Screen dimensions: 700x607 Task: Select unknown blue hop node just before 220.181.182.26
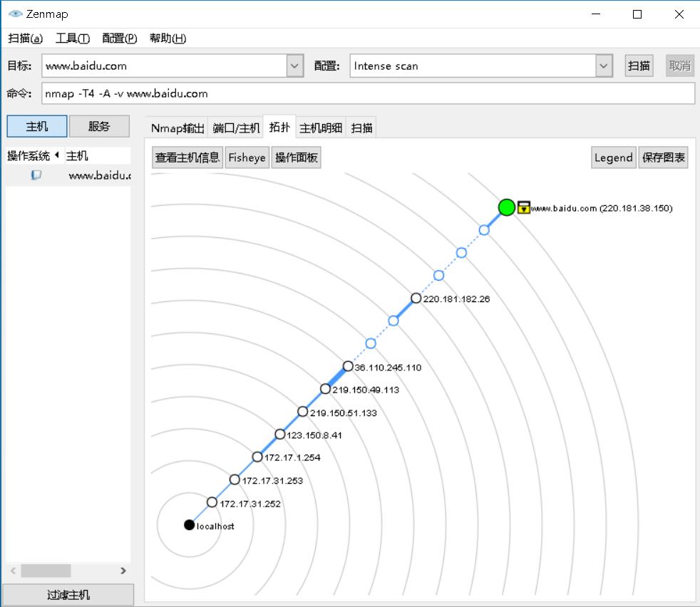pyautogui.click(x=393, y=321)
